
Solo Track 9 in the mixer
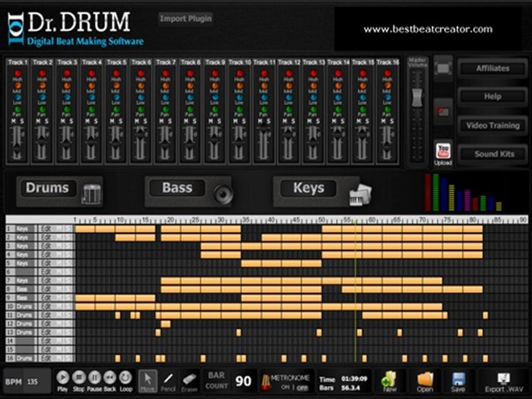tap(219, 121)
